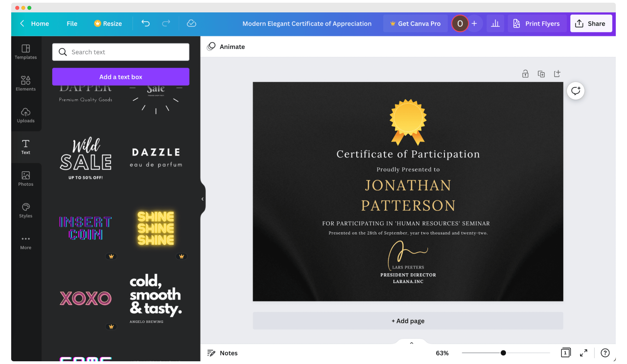Select the INSERT COIN text template

(86, 228)
